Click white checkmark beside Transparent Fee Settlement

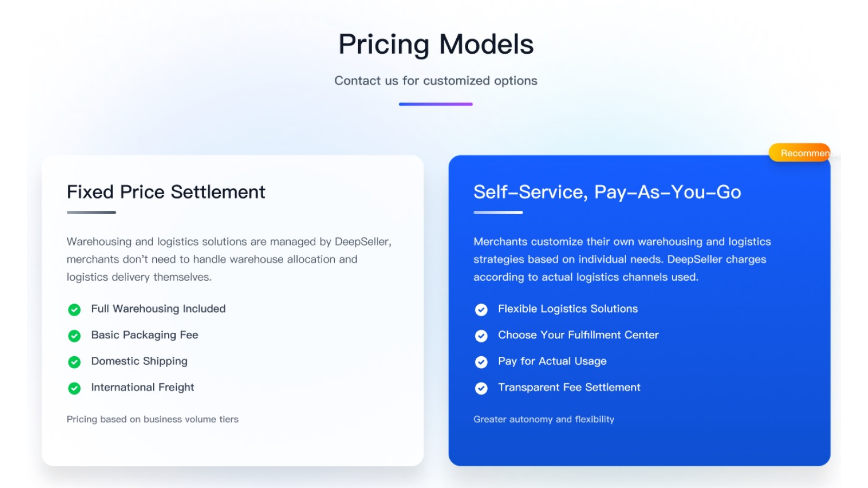click(x=481, y=388)
